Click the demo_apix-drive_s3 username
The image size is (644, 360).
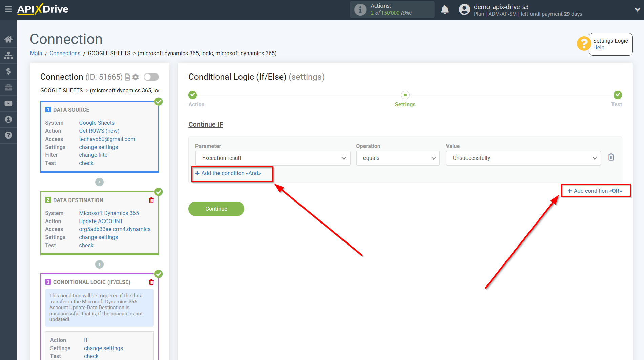click(x=501, y=7)
